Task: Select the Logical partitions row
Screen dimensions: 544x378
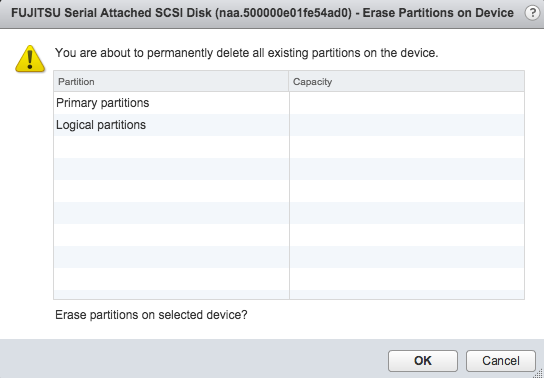Action: pos(289,125)
